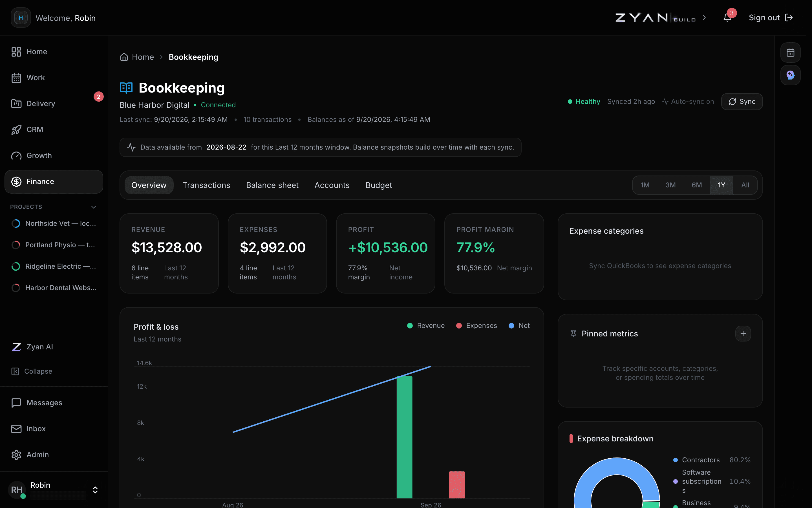Open the Growth gauge icon

pos(16,156)
